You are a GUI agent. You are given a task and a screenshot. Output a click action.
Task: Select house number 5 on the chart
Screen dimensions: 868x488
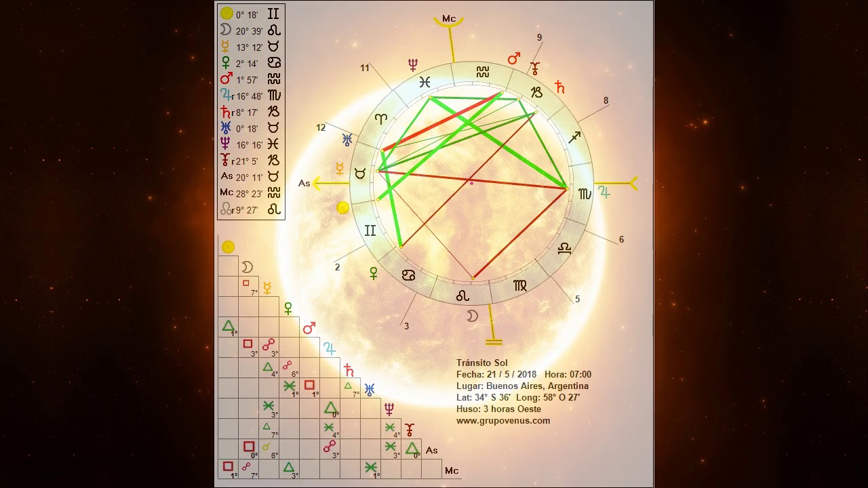pos(578,299)
